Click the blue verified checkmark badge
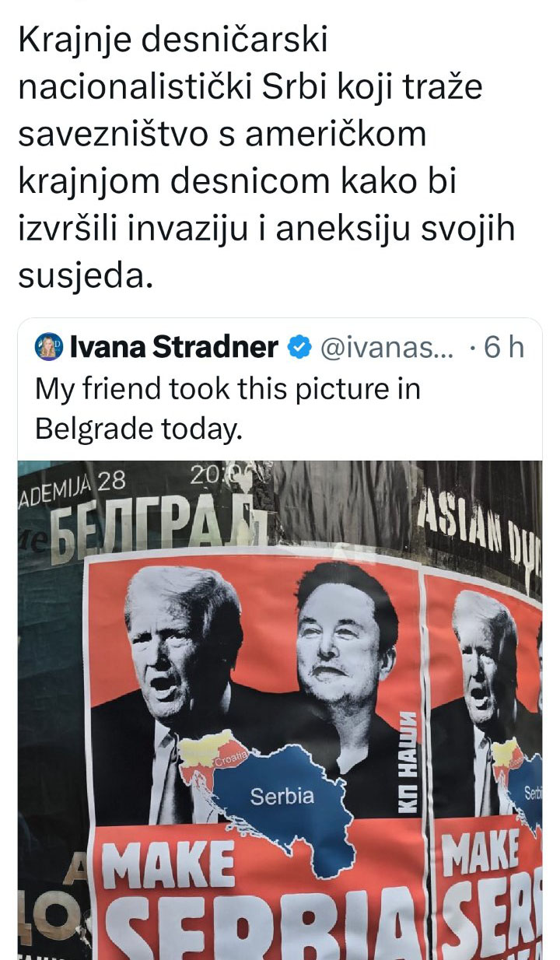This screenshot has width=560, height=960. [299, 348]
